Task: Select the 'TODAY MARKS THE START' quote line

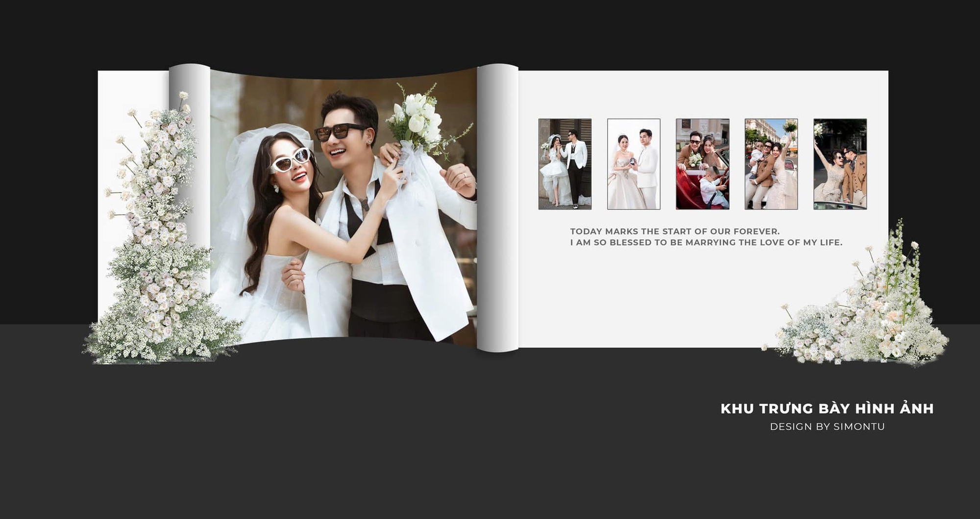Action: tap(674, 231)
